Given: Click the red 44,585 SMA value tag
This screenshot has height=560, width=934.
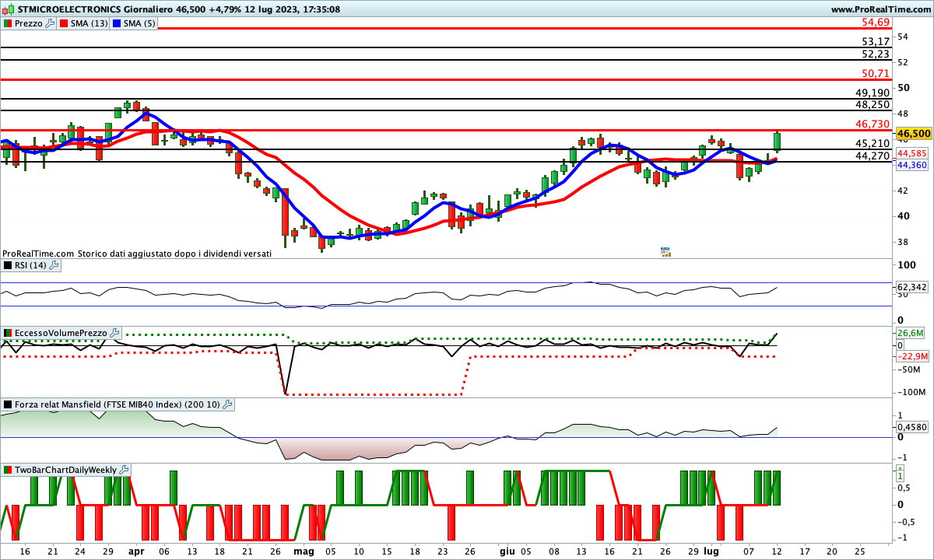Looking at the screenshot, I should tap(911, 153).
